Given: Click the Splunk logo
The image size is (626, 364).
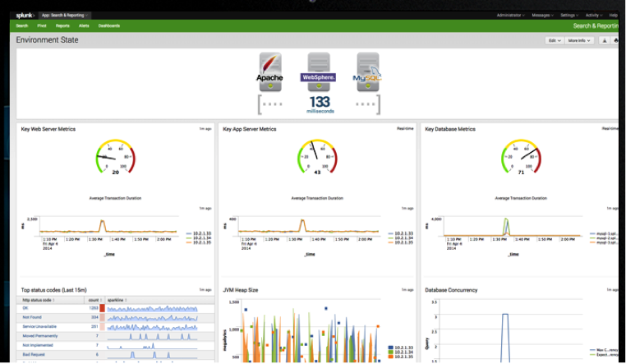Looking at the screenshot, I should [25, 15].
